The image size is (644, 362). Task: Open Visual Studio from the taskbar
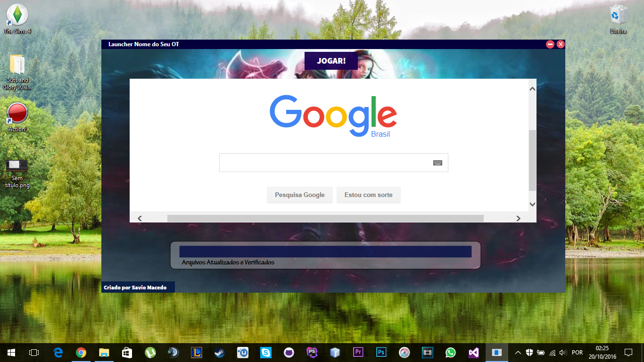[x=474, y=352]
